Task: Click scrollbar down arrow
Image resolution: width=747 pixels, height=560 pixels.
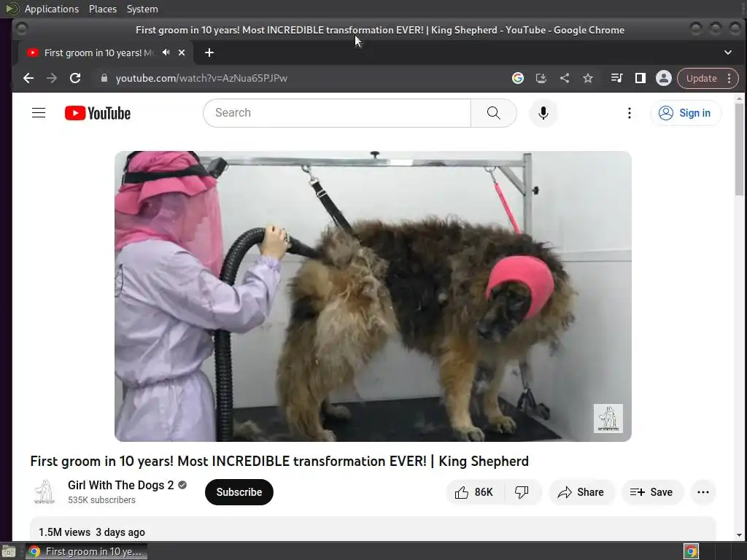Action: coord(739,535)
